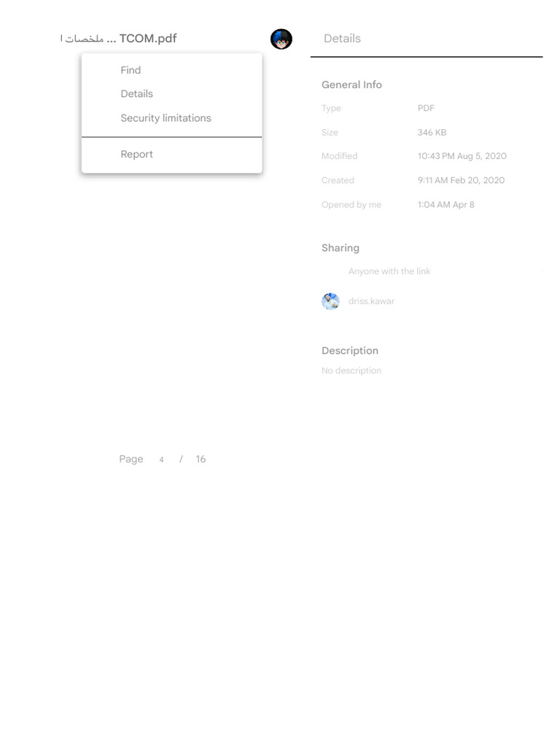This screenshot has height=747, width=560.
Task: Click the Type label
Action: (x=331, y=109)
